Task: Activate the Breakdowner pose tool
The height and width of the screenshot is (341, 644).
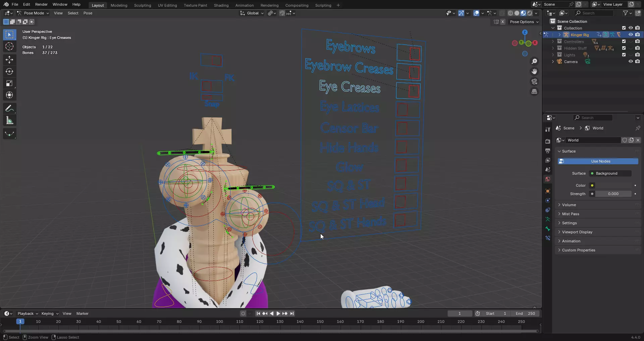Action: 9,134
